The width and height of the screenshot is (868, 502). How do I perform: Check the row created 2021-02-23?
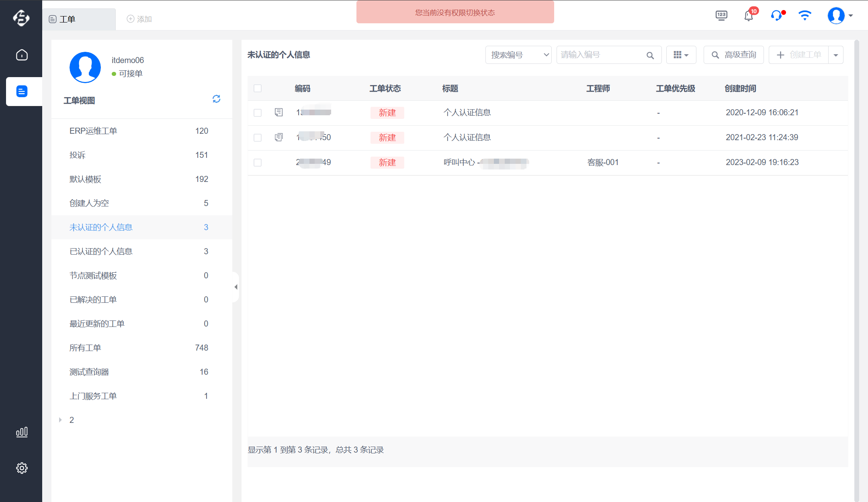(258, 138)
